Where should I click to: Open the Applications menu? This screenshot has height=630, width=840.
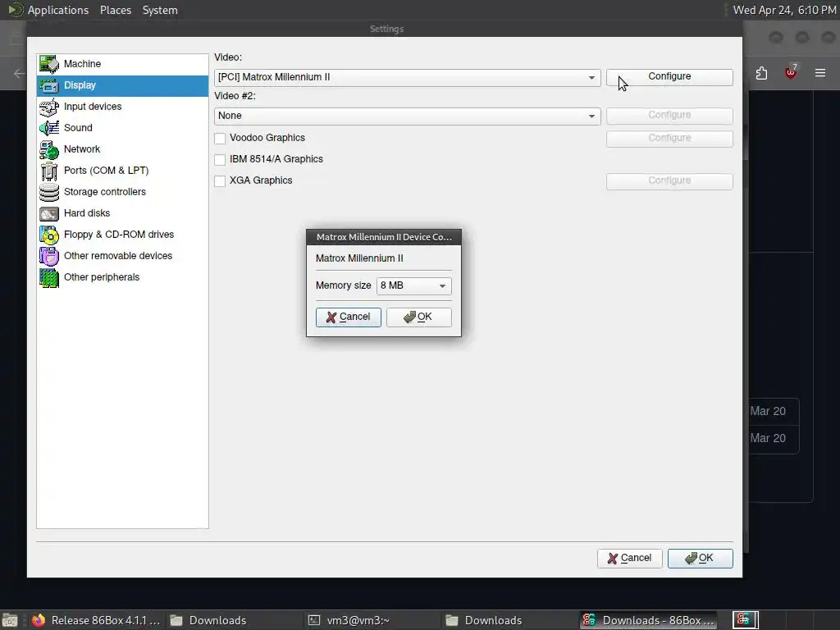[58, 10]
